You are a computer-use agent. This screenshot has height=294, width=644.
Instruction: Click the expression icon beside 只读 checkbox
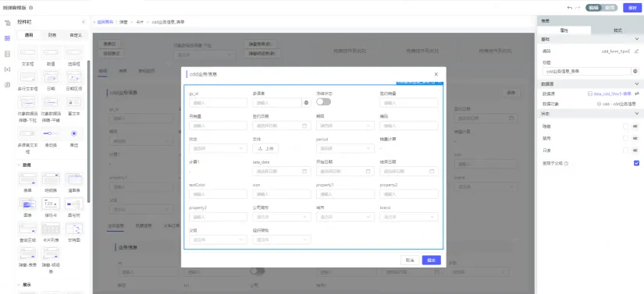(636, 151)
